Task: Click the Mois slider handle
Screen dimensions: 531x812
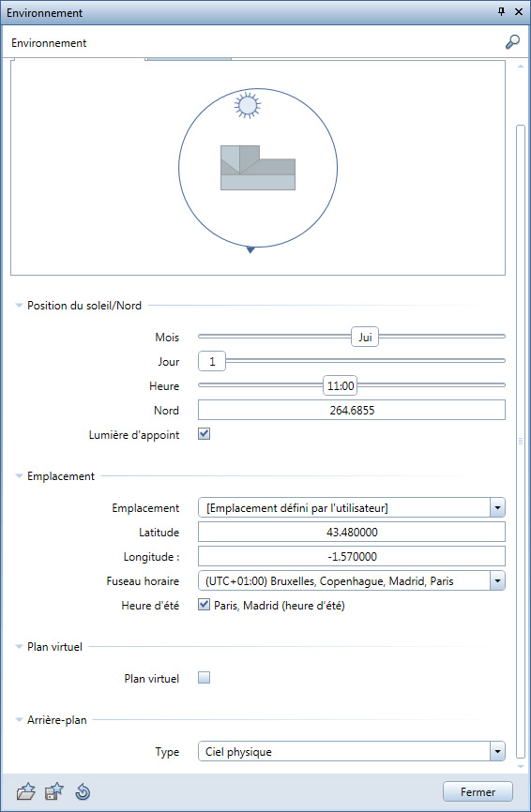Action: pyautogui.click(x=365, y=337)
